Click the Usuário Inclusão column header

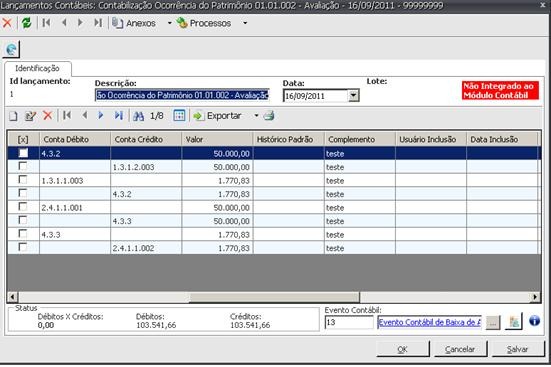point(431,140)
